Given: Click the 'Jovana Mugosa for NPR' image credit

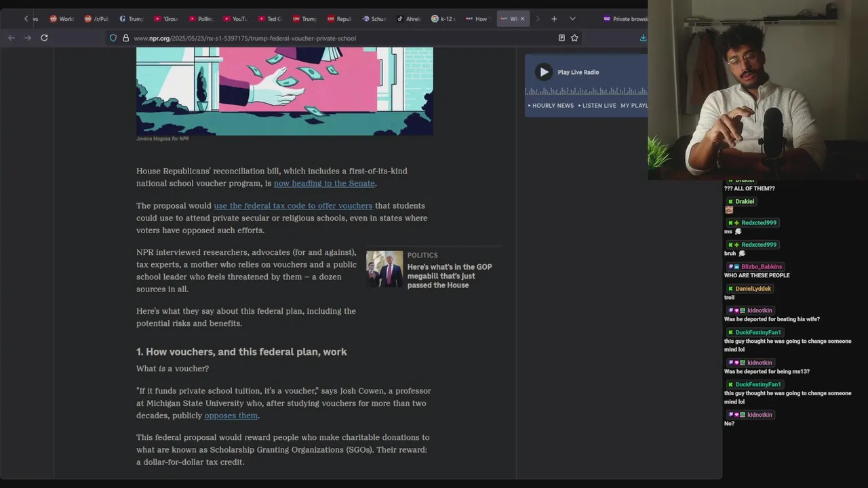Looking at the screenshot, I should [x=163, y=139].
